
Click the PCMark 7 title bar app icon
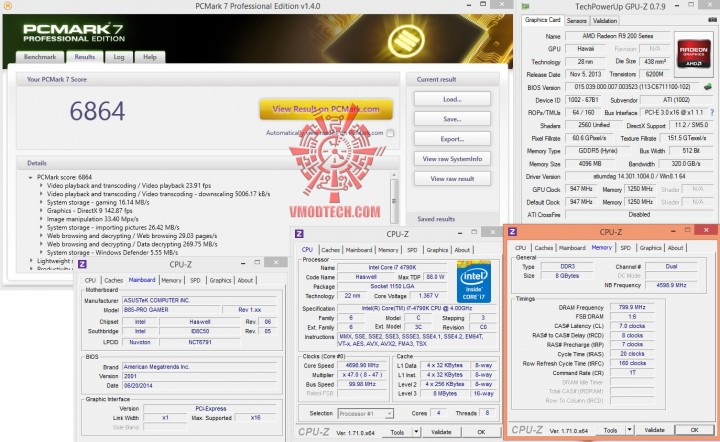(7, 6)
